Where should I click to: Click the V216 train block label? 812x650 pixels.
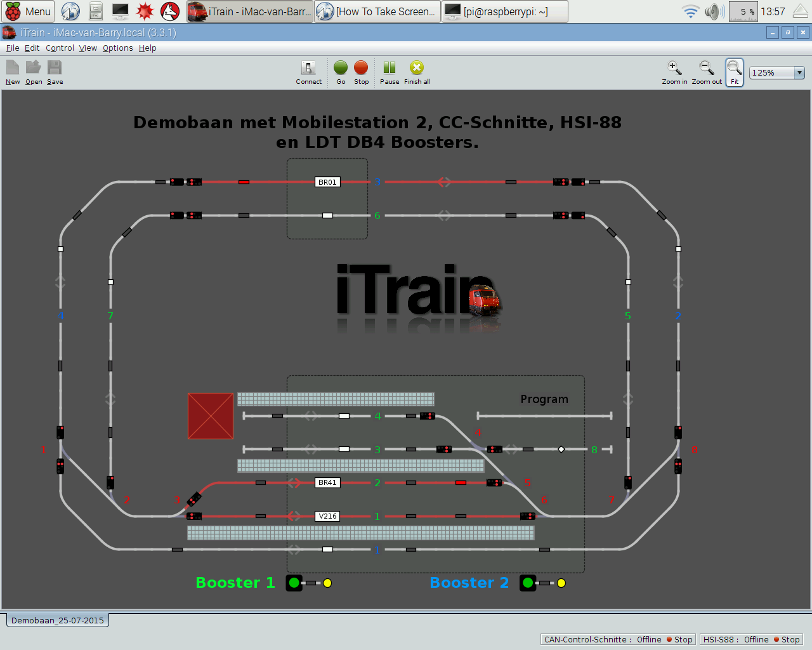327,516
